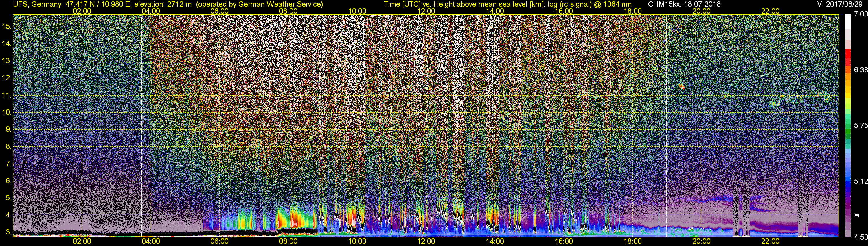
Task: Click the 04:00 label on top time axis
Action: click(151, 11)
